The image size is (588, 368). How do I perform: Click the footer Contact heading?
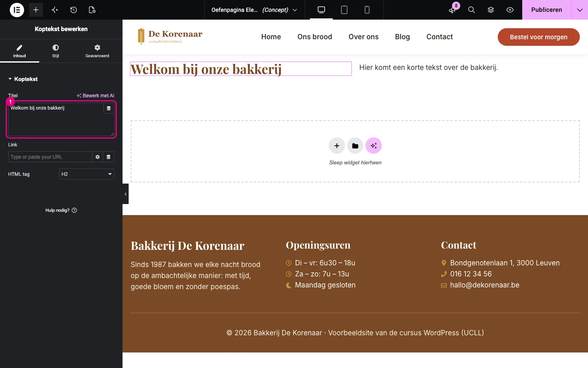click(459, 245)
